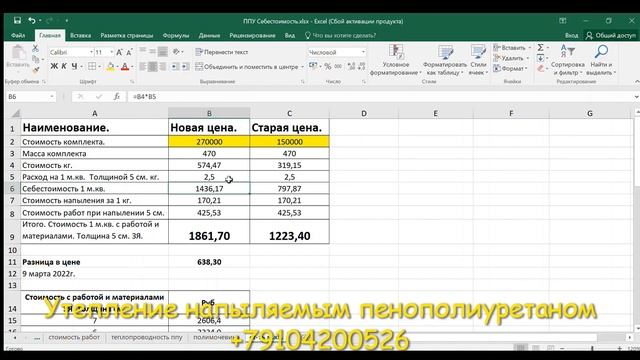This screenshot has width=640, height=360.
Task: Decrease the cell indent
Action: (x=175, y=67)
